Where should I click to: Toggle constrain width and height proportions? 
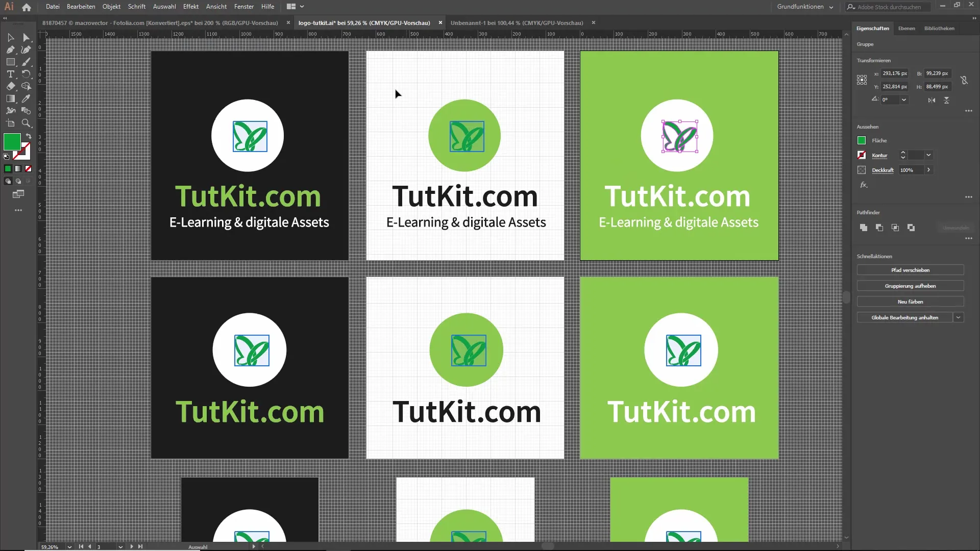[x=964, y=80]
